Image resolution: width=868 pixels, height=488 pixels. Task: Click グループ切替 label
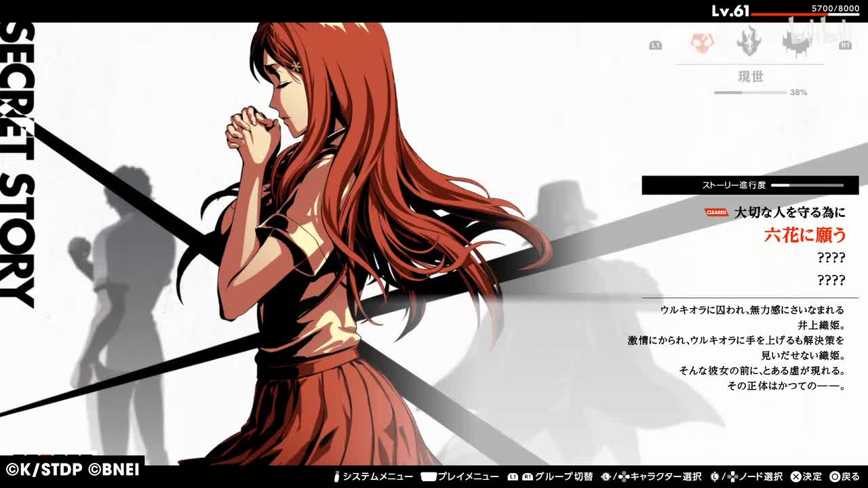(x=564, y=477)
